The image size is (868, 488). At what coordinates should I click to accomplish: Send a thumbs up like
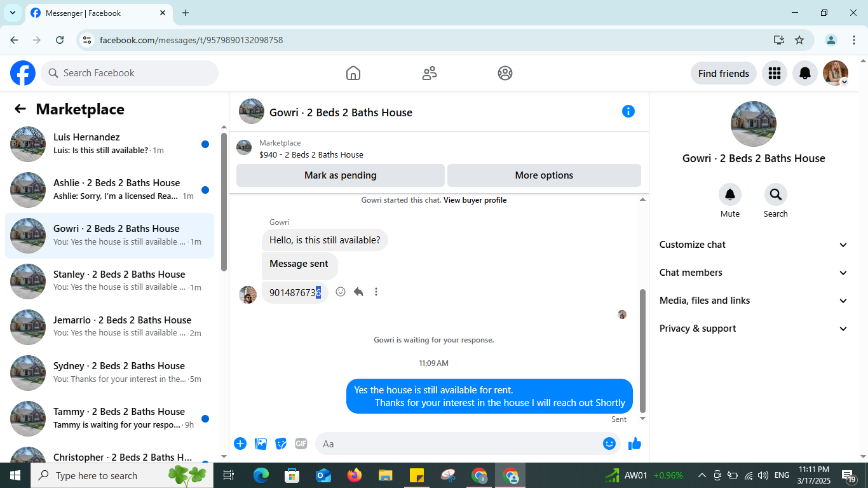tap(635, 444)
